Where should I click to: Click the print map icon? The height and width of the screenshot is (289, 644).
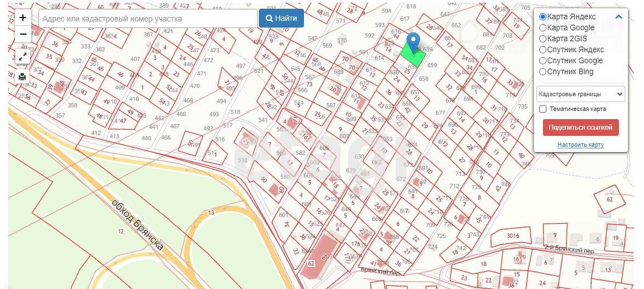[x=22, y=77]
